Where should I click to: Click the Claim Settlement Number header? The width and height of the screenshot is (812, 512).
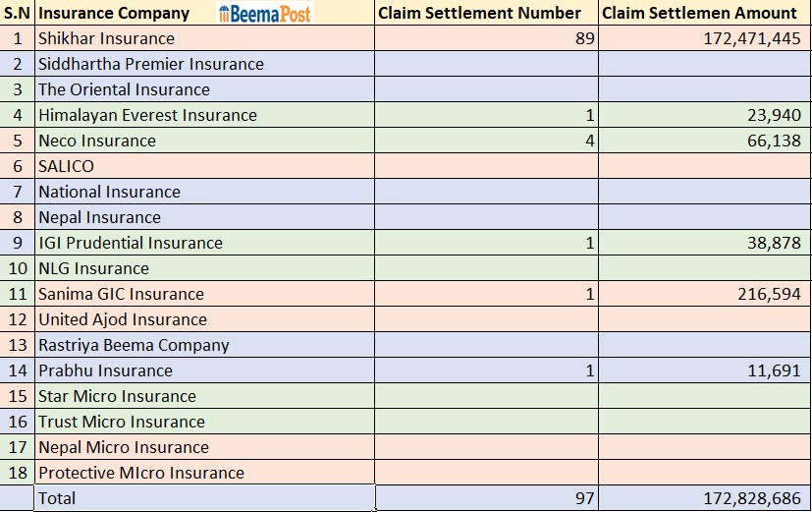(x=479, y=13)
